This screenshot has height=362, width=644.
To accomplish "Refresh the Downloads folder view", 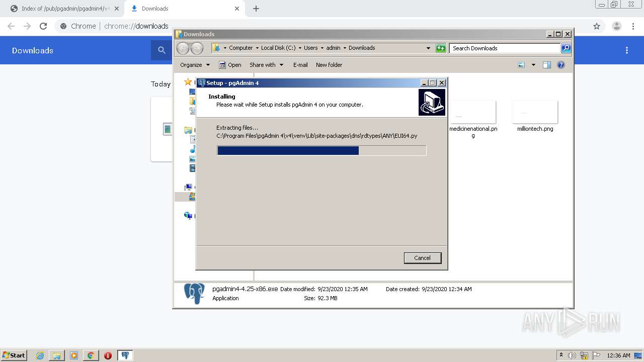I will (x=441, y=48).
